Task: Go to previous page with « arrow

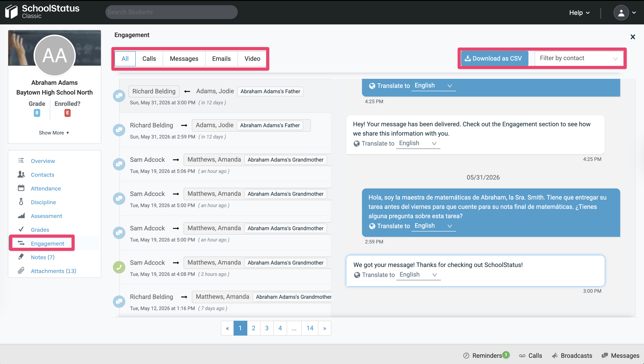Action: (x=227, y=328)
